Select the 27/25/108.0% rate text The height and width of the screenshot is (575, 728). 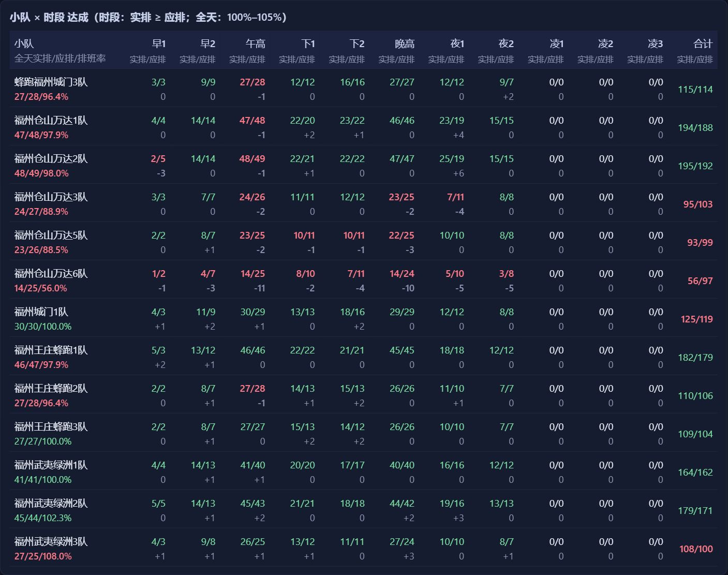click(43, 556)
